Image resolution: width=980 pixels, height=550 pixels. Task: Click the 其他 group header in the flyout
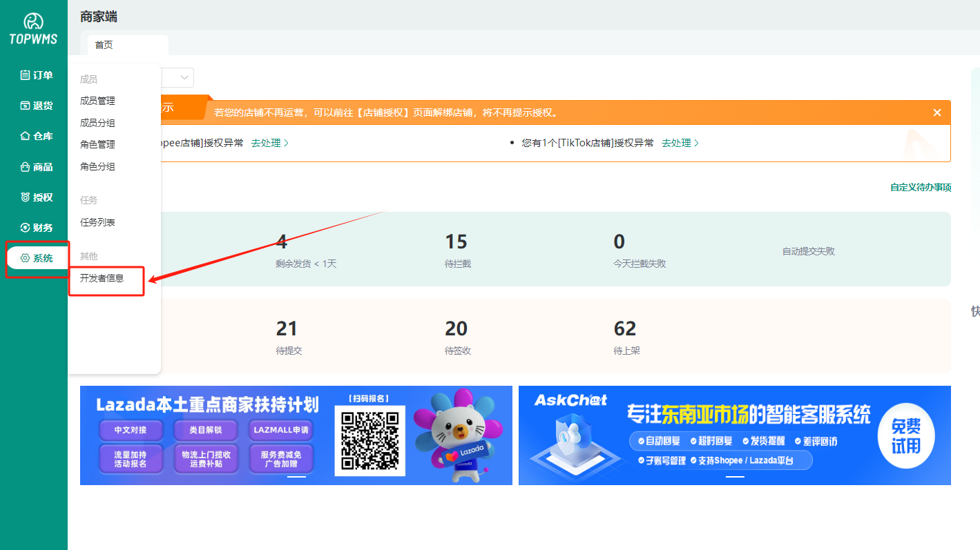tap(88, 256)
